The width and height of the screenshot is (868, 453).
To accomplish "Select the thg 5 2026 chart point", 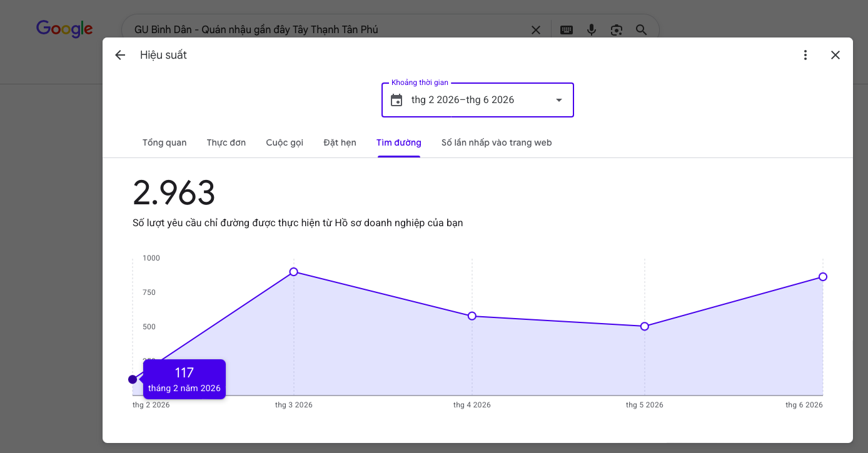I will coord(645,326).
